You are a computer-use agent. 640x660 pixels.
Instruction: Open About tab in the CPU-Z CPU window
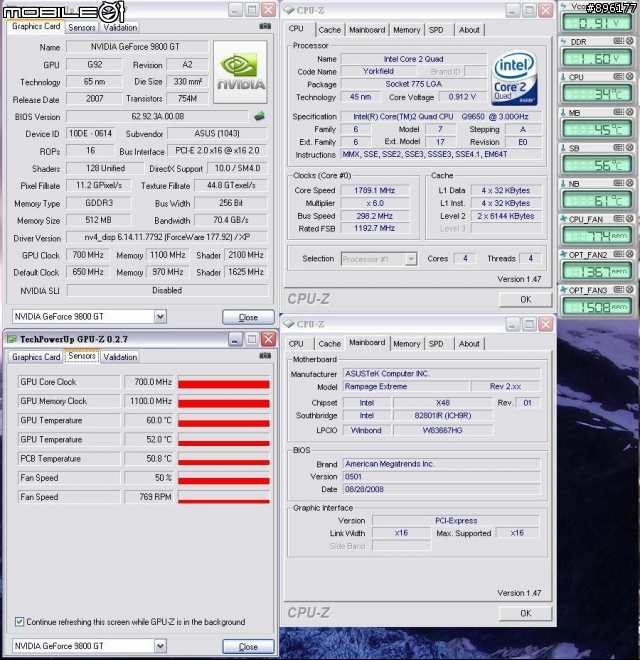point(469,30)
